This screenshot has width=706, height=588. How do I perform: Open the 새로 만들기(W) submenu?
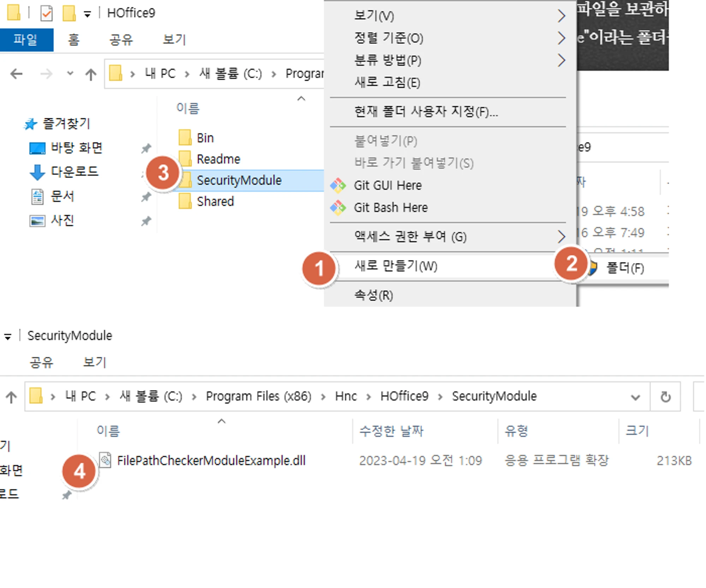[x=450, y=266]
